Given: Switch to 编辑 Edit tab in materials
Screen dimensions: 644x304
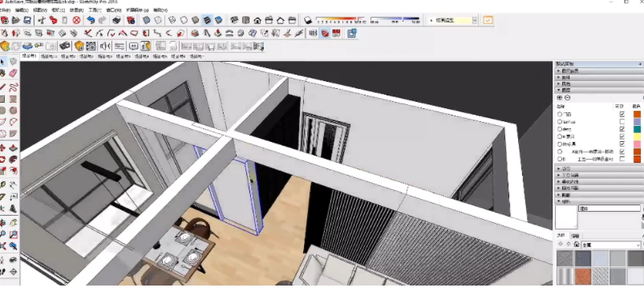Looking at the screenshot, I should (x=576, y=236).
